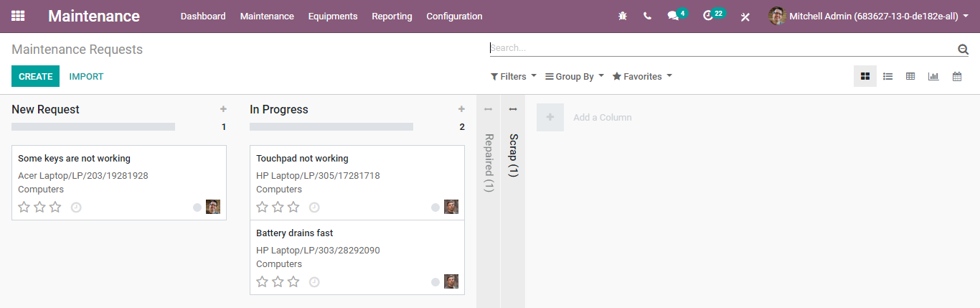Switch to Kanban view

(x=865, y=76)
